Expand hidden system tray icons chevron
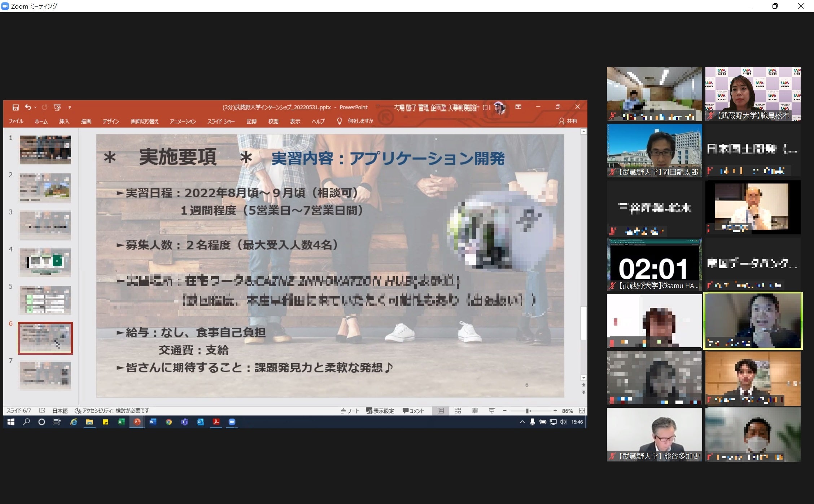The width and height of the screenshot is (814, 504). click(522, 422)
